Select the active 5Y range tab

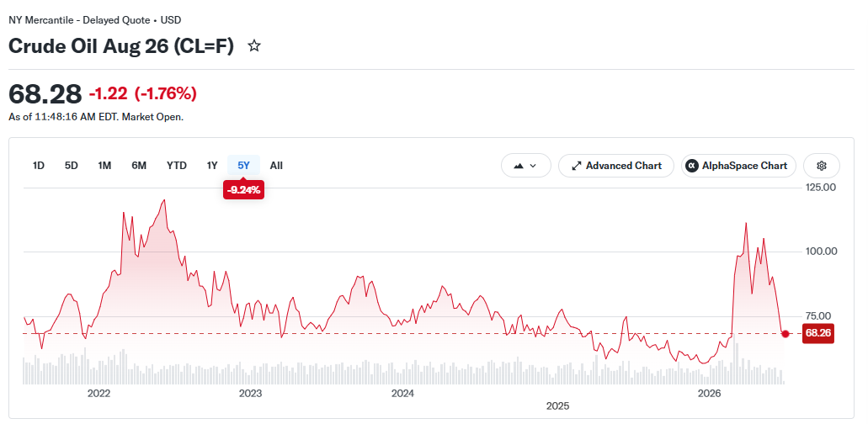click(x=243, y=165)
